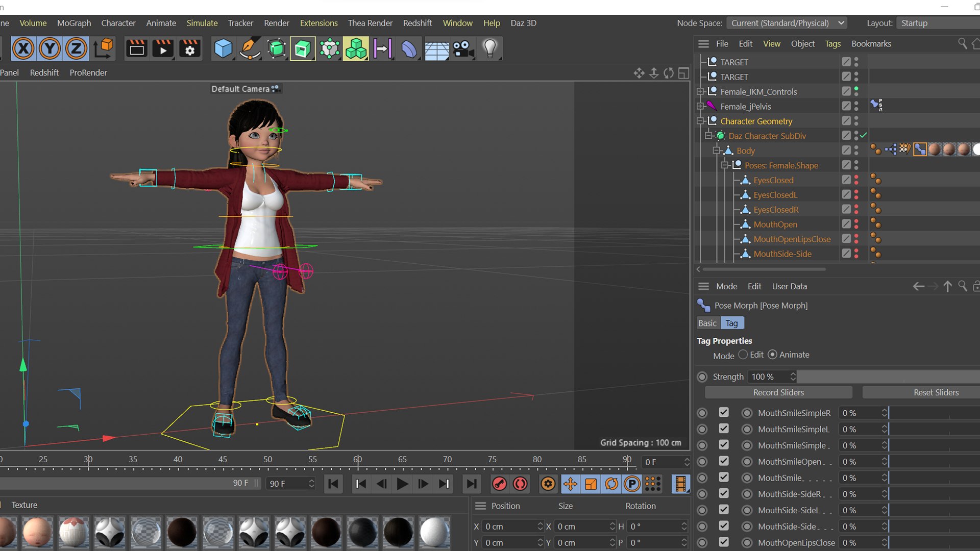Image resolution: width=980 pixels, height=551 pixels.
Task: Add a Light object
Action: [489, 49]
